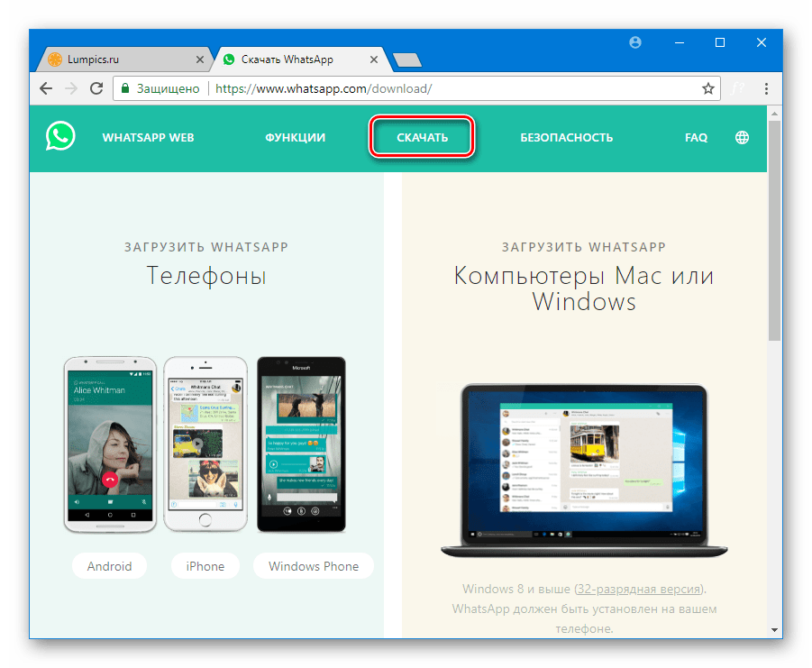Click the 32-разрядная версия link
Viewport: 812px width, 668px height.
[x=638, y=590]
